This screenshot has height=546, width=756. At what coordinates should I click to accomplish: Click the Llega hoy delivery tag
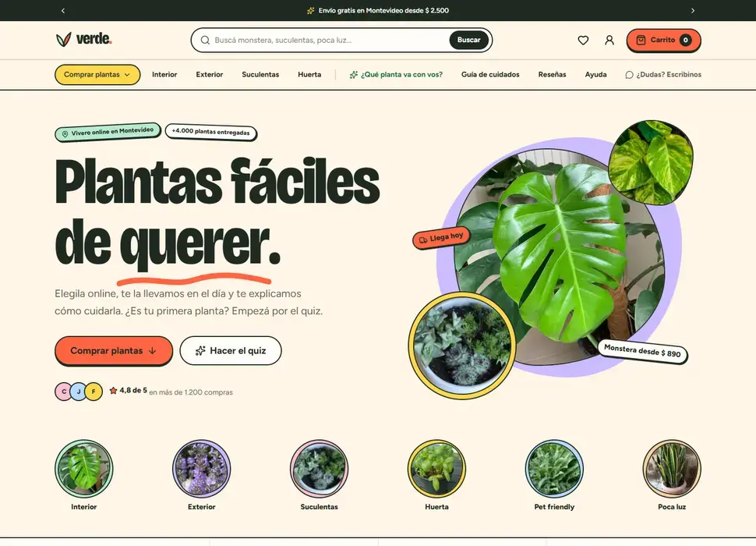(441, 238)
